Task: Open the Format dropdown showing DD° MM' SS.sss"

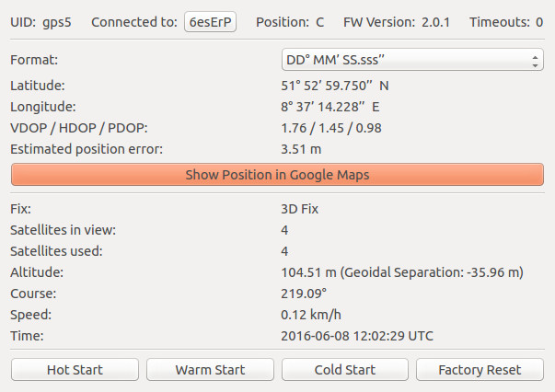Action: pyautogui.click(x=412, y=60)
